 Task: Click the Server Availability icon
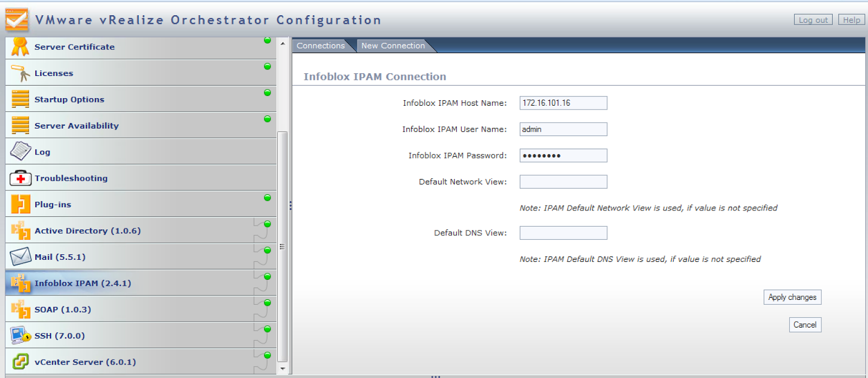(20, 125)
